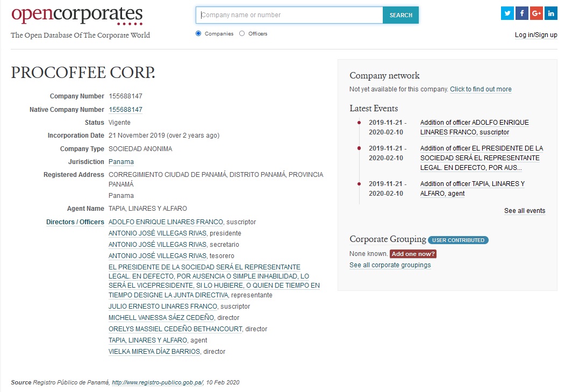Add a corporate grouping now
Screen dimensions: 565x392
(413, 254)
